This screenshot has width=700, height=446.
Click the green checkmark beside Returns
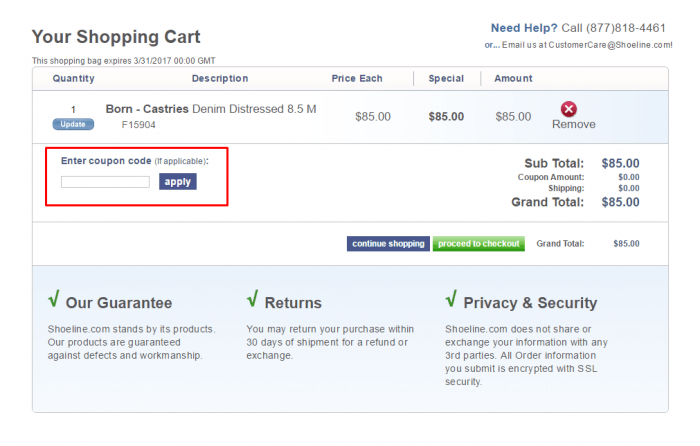point(253,300)
